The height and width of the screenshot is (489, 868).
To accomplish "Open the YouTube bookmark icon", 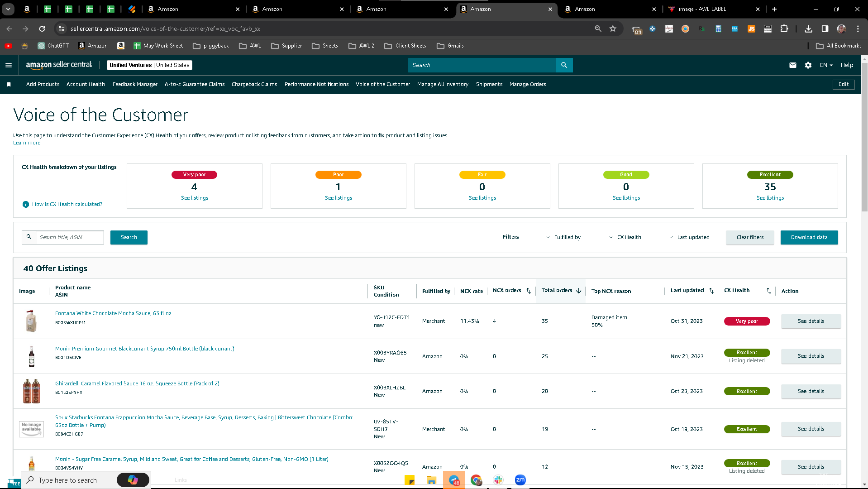I will coord(8,46).
